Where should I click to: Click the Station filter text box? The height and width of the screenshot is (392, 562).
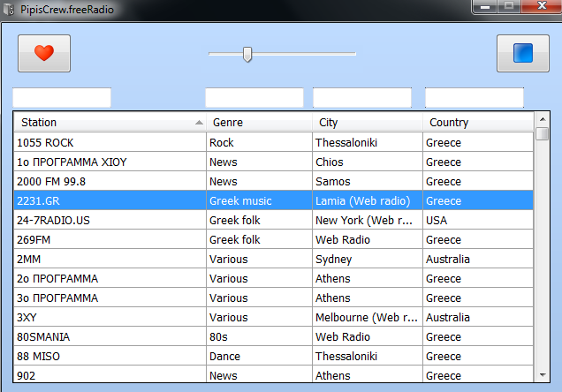point(62,98)
